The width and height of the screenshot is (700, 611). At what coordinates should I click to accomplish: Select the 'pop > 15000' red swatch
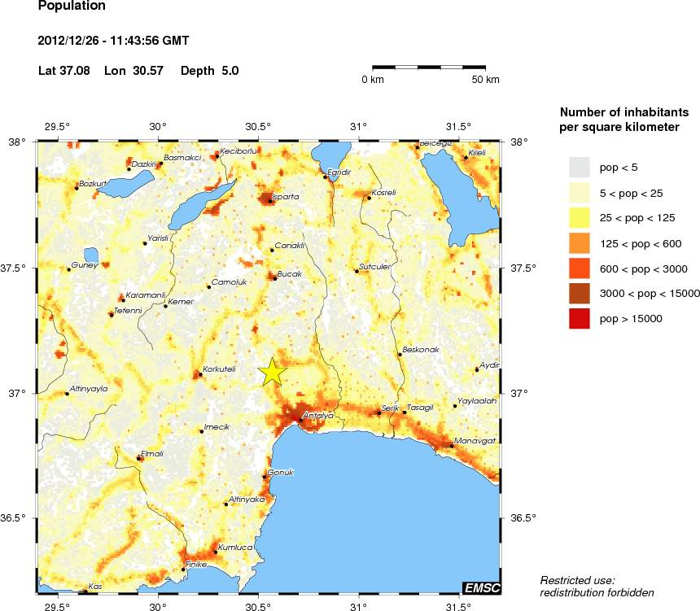click(x=579, y=319)
